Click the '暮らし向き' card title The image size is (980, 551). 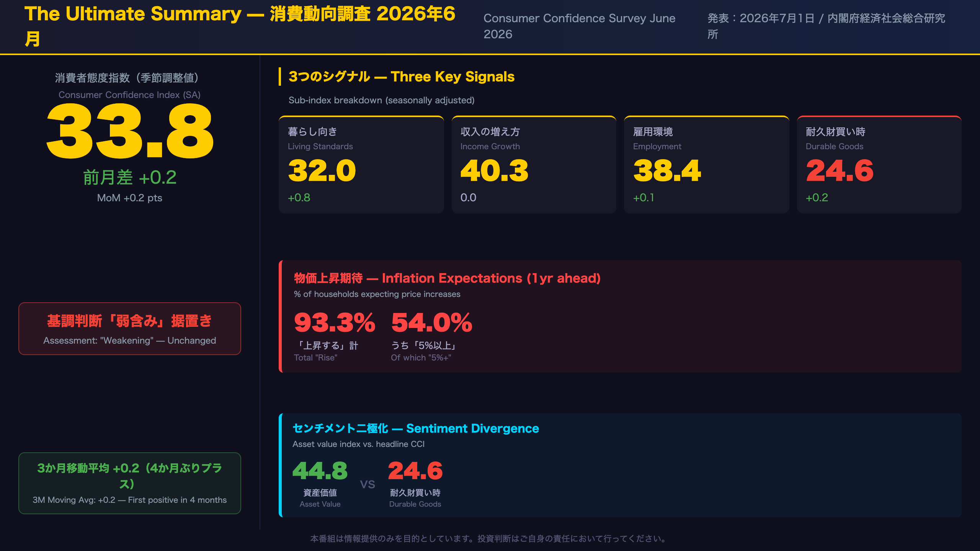coord(312,132)
